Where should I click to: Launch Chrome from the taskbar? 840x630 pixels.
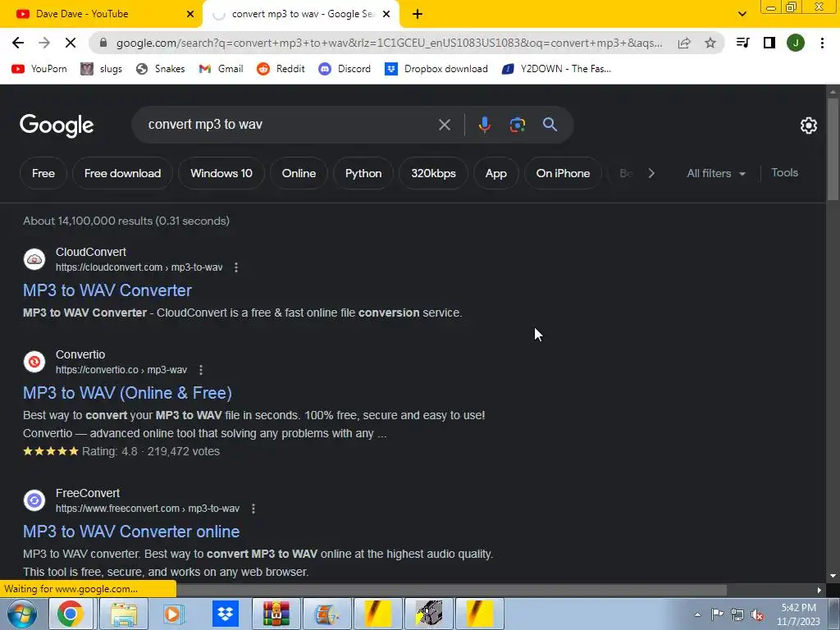click(x=71, y=614)
